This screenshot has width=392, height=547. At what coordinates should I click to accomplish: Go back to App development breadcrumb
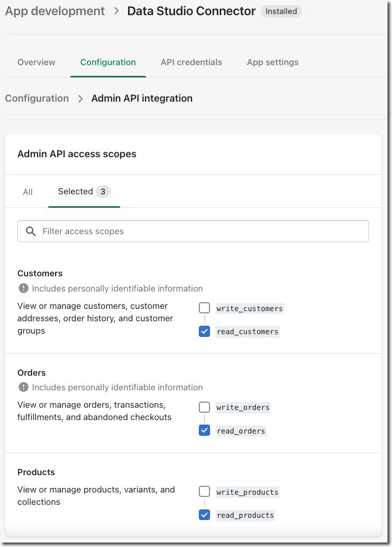pos(54,11)
